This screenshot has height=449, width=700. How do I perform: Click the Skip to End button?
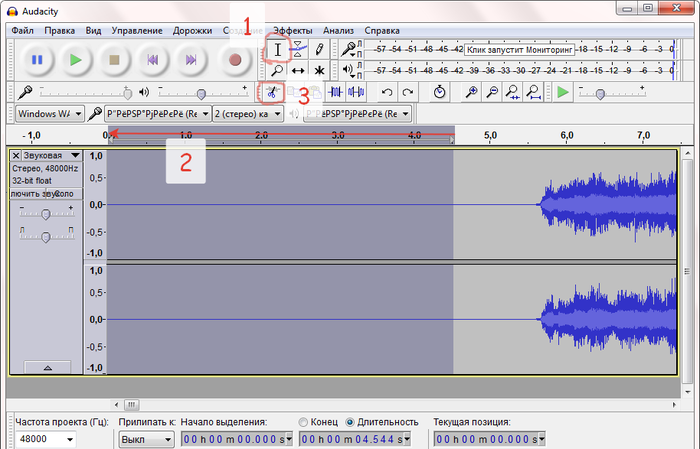(x=190, y=60)
